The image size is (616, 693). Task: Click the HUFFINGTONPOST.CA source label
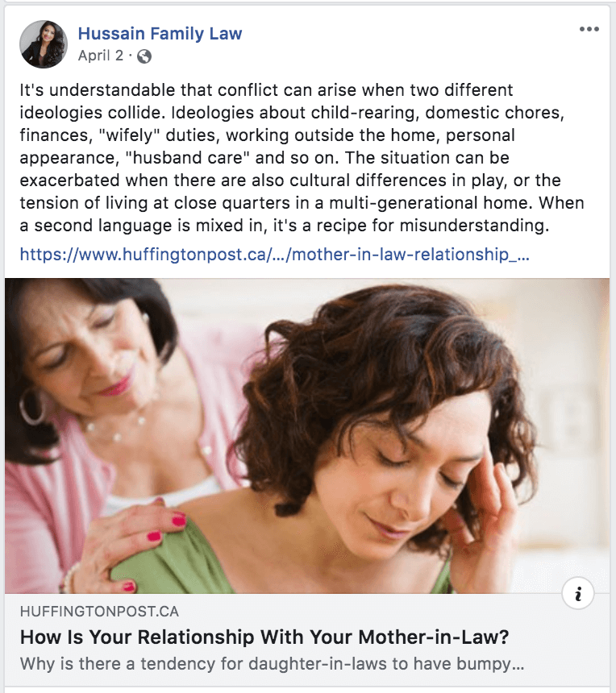[99, 612]
